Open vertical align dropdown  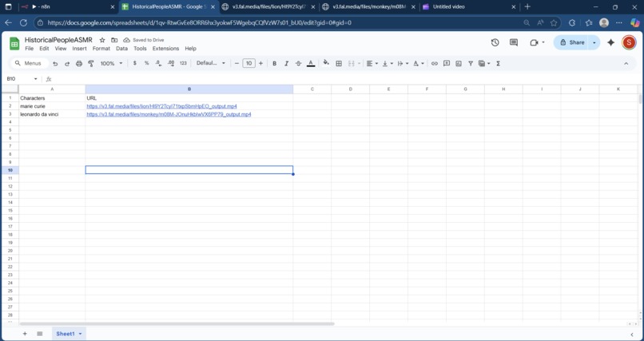[388, 64]
